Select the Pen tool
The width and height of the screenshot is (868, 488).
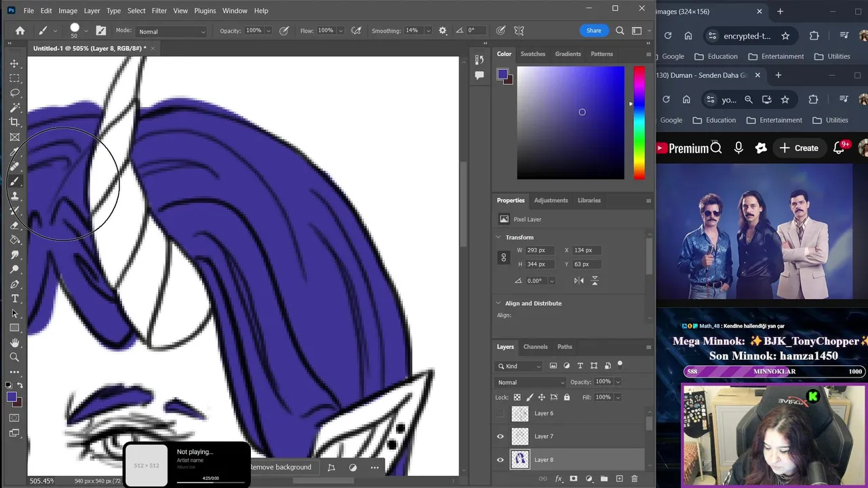pyautogui.click(x=14, y=284)
